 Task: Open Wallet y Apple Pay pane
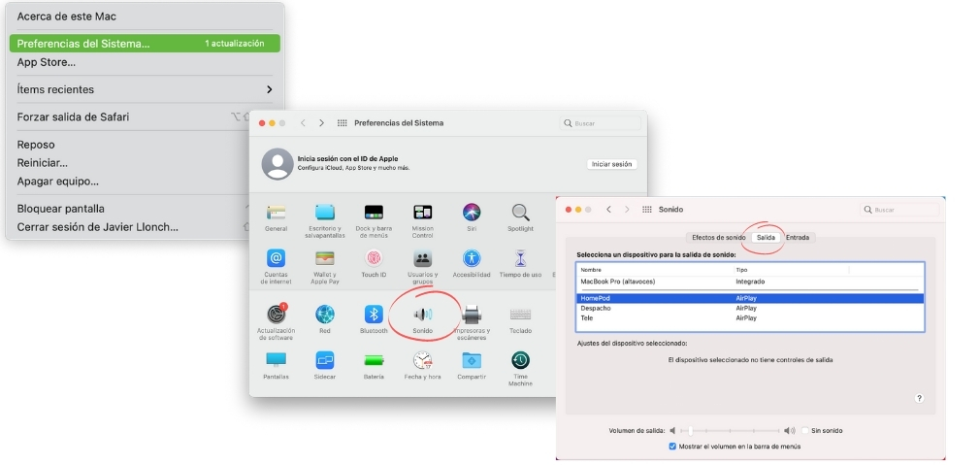click(325, 259)
